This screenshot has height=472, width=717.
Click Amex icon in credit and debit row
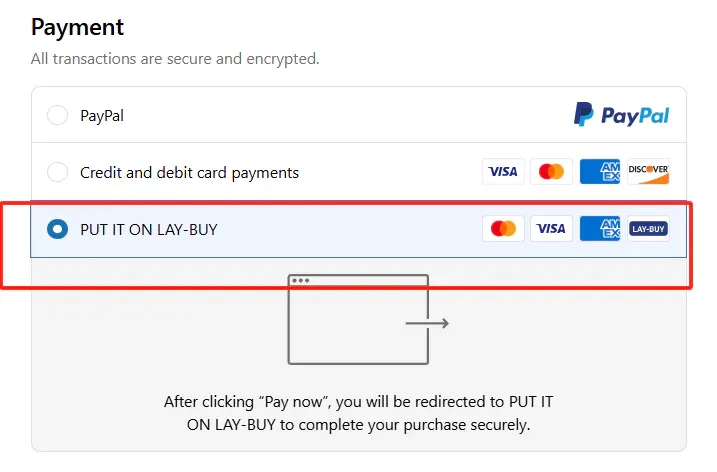click(600, 172)
